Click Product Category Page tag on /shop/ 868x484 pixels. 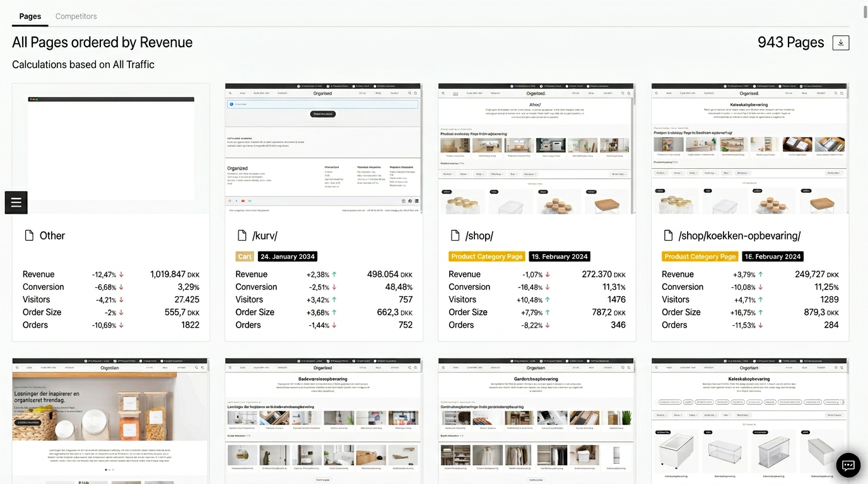tap(487, 256)
